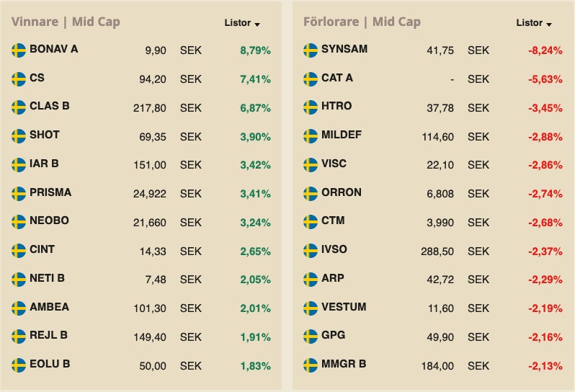The width and height of the screenshot is (575, 392).
Task: Open the AMBEA stock link
Action: coord(50,307)
